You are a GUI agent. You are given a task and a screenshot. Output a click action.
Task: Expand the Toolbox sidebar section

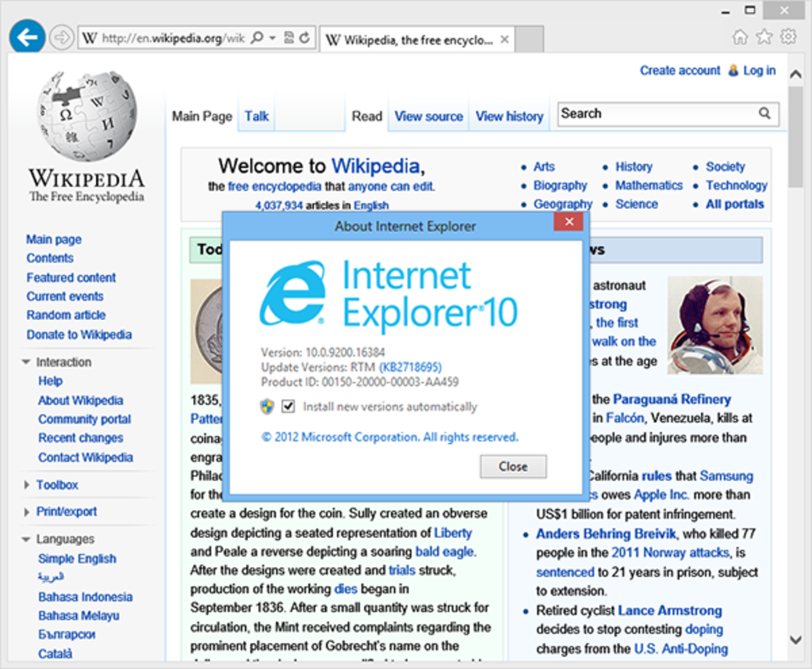coord(26,485)
